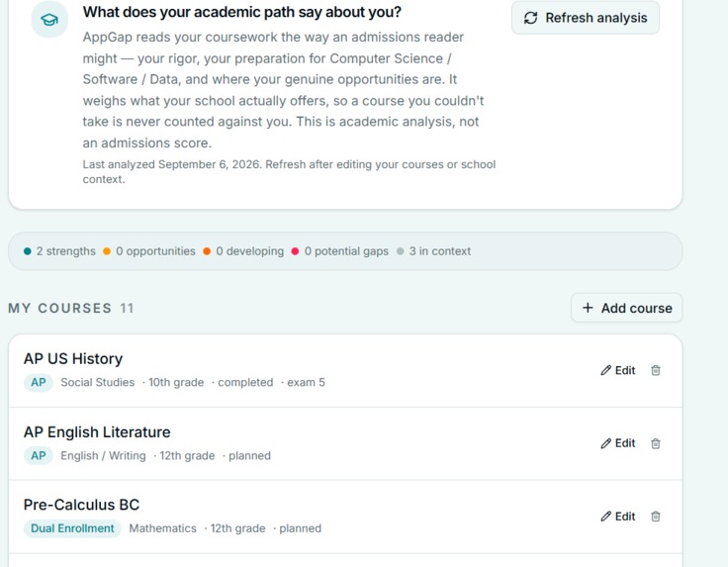Edit the Pre-Calculus BC course

(x=617, y=517)
